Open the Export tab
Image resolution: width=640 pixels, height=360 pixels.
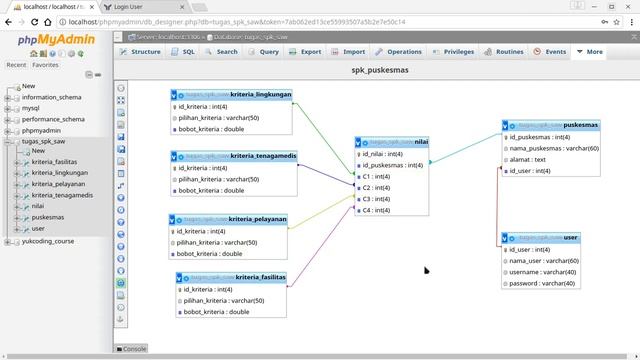tap(305, 52)
